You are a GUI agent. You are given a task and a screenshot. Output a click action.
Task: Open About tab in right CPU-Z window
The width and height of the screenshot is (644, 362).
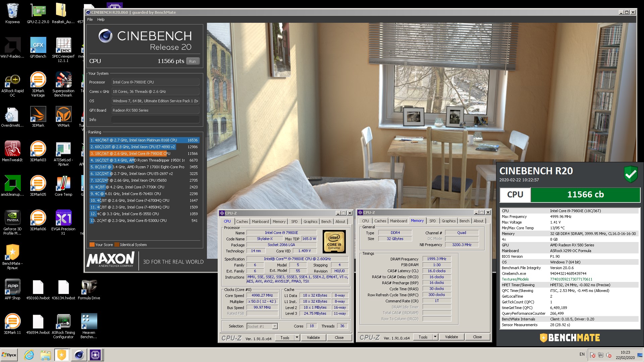coord(478,221)
